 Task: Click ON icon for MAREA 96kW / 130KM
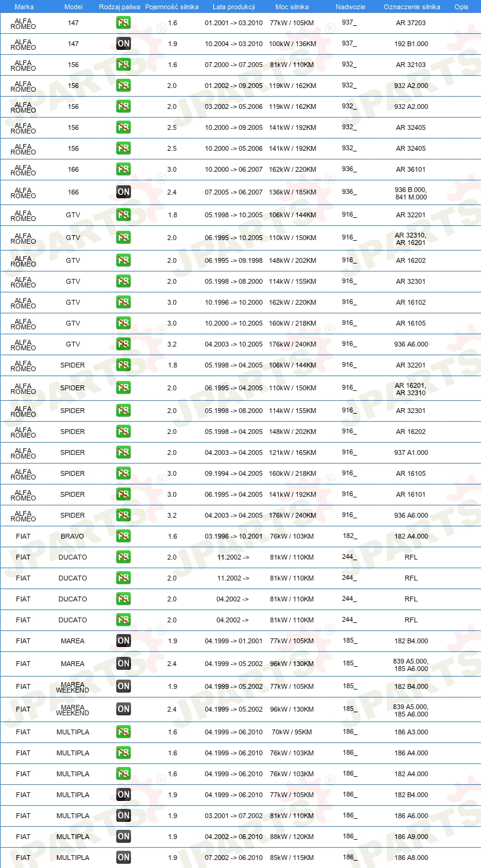point(124,664)
